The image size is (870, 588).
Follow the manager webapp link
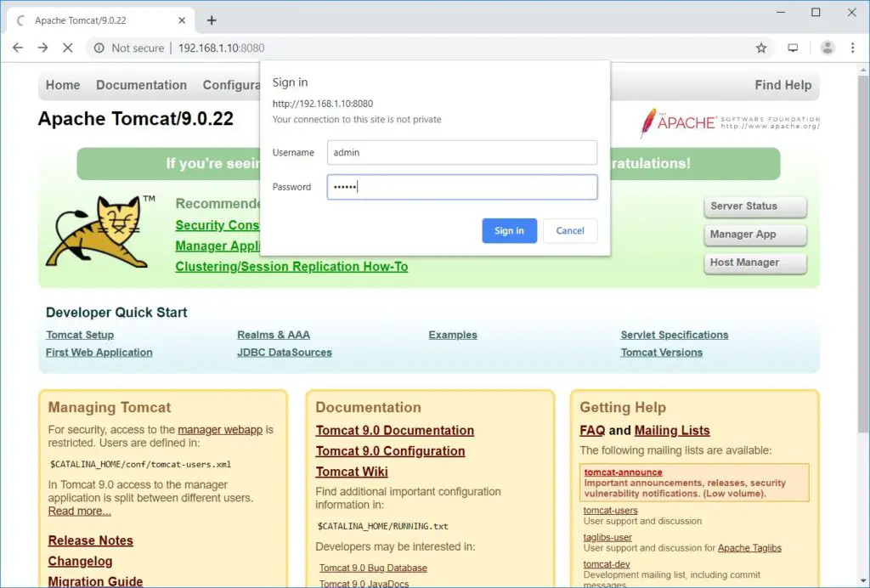pyautogui.click(x=220, y=430)
